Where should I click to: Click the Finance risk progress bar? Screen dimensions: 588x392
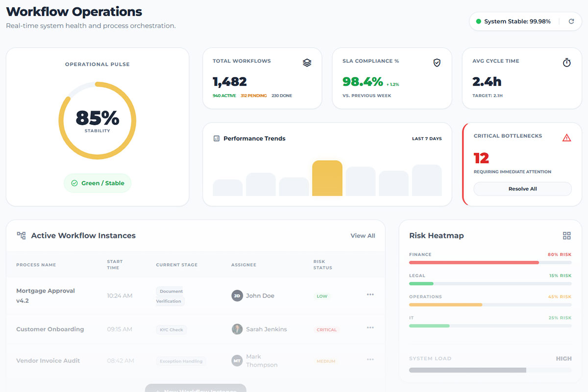coord(490,263)
